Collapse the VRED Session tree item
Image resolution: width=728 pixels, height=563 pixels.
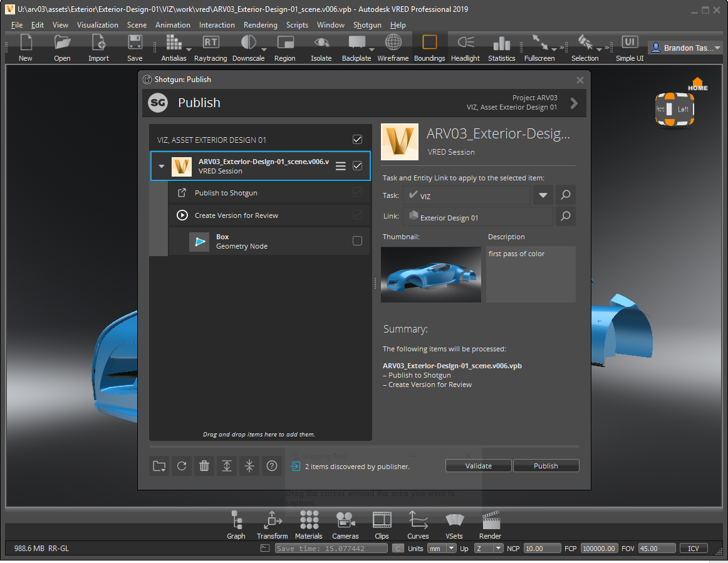(161, 166)
